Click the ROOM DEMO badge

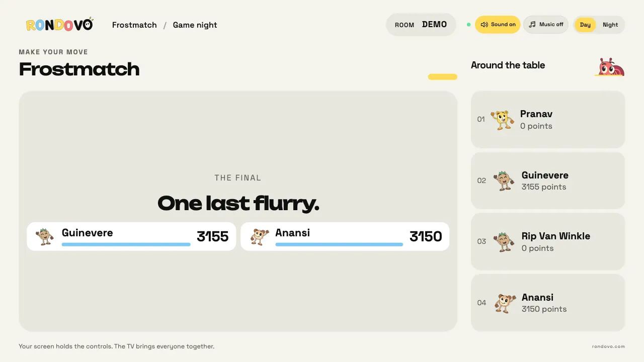421,25
